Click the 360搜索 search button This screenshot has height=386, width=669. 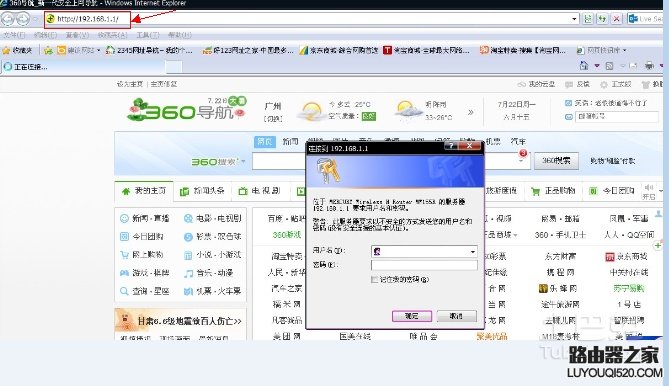pyautogui.click(x=556, y=161)
